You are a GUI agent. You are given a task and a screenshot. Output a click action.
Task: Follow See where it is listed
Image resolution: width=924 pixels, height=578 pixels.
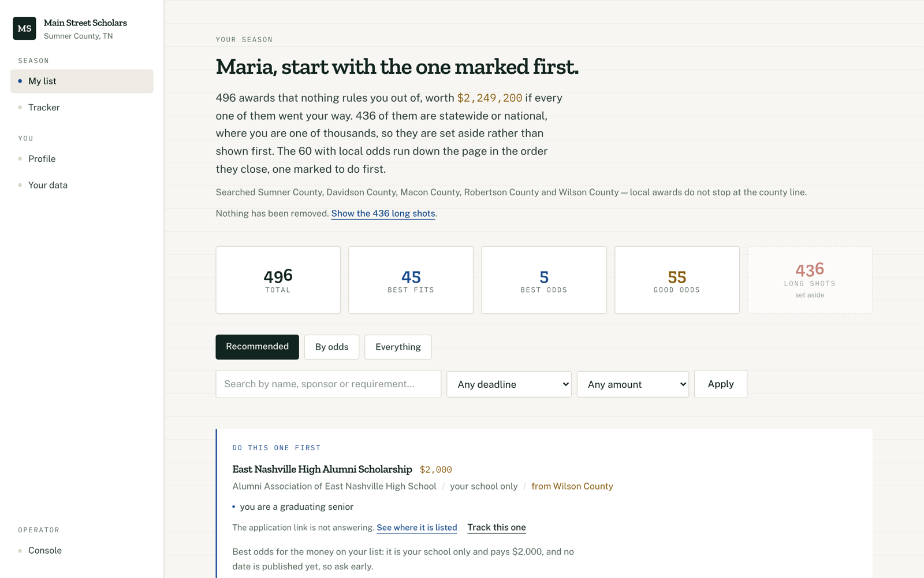pyautogui.click(x=417, y=528)
